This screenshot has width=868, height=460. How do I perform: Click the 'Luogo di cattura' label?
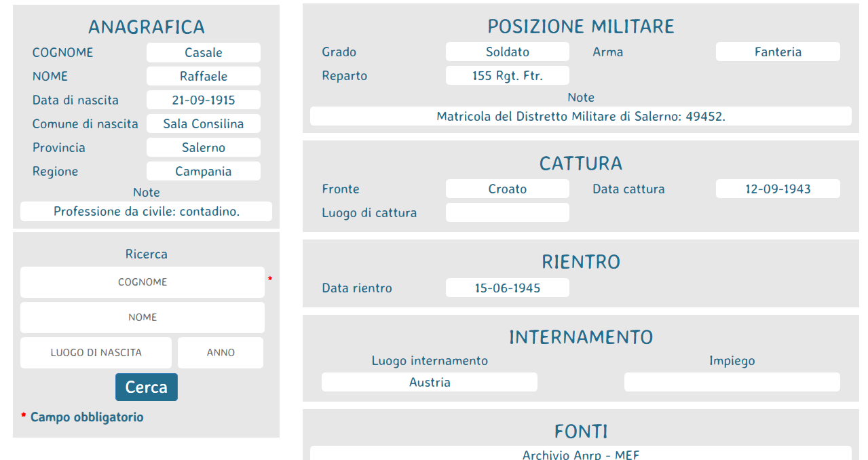click(369, 212)
